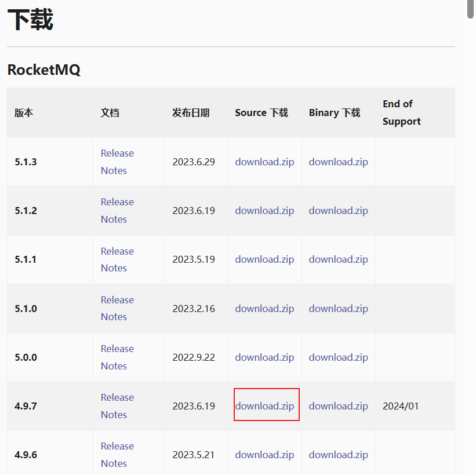Open Release Notes for version 4.9.6

point(117,455)
